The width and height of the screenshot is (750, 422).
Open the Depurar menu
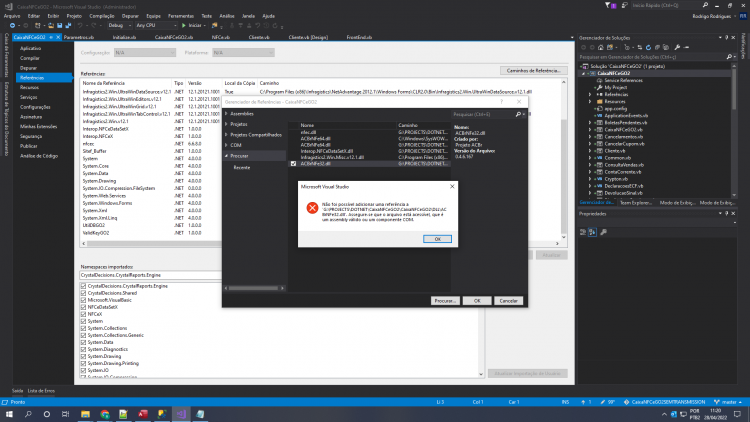click(x=130, y=16)
